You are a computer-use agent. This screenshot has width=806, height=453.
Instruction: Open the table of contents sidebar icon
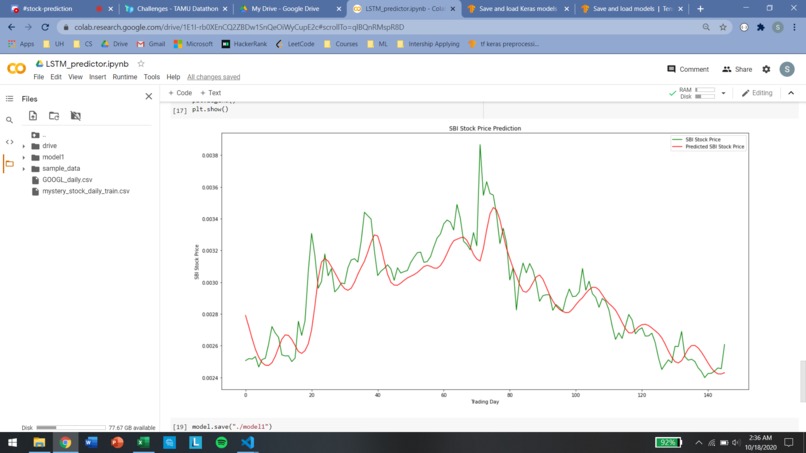pos(9,98)
